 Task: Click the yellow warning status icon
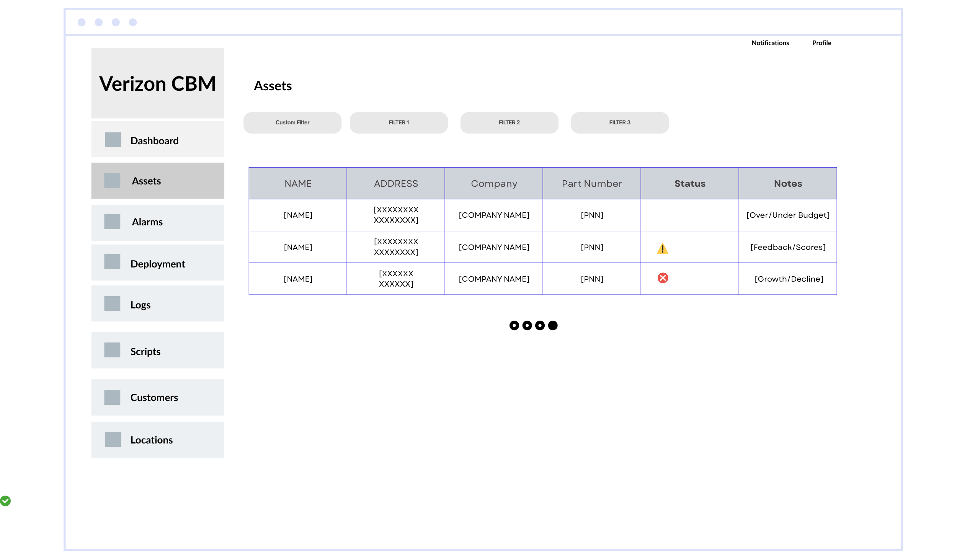click(662, 249)
